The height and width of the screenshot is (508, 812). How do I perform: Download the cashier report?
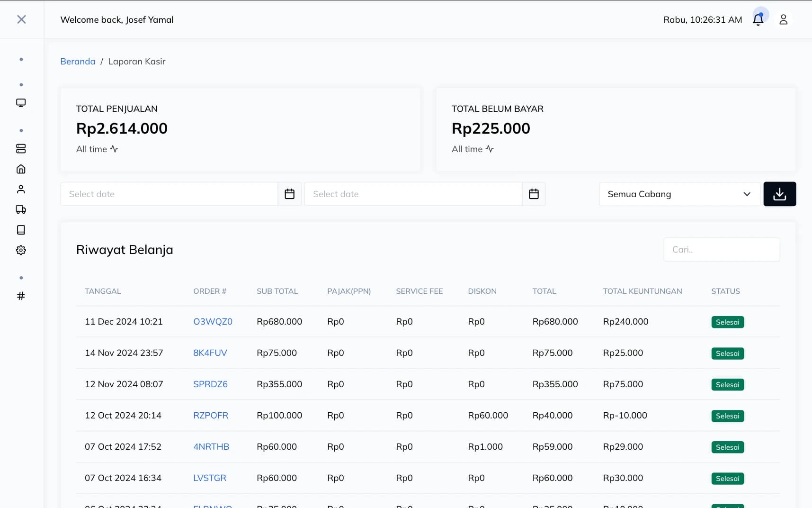click(x=779, y=194)
